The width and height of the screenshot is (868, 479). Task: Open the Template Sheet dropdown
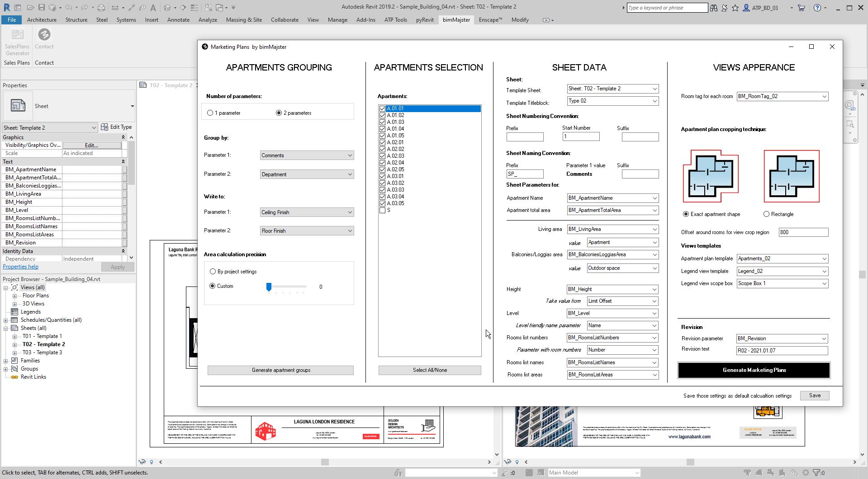coord(612,89)
